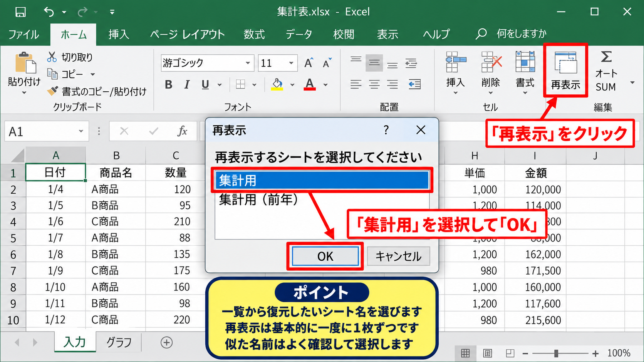644x362 pixels.
Task: Click OK in the 再表示 dialog
Action: pos(325,256)
